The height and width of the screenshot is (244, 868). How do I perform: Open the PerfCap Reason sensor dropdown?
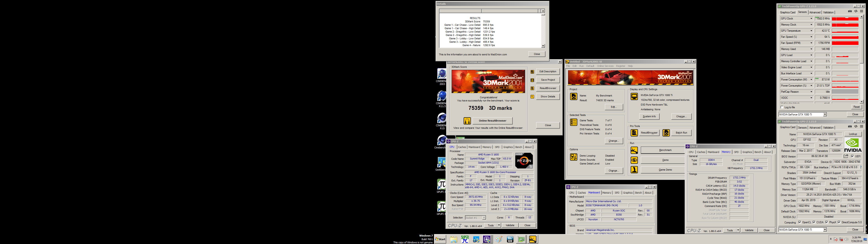tap(811, 92)
